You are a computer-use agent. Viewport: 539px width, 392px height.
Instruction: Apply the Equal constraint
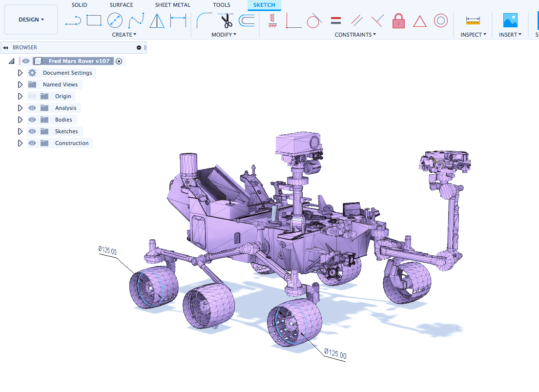coord(336,21)
